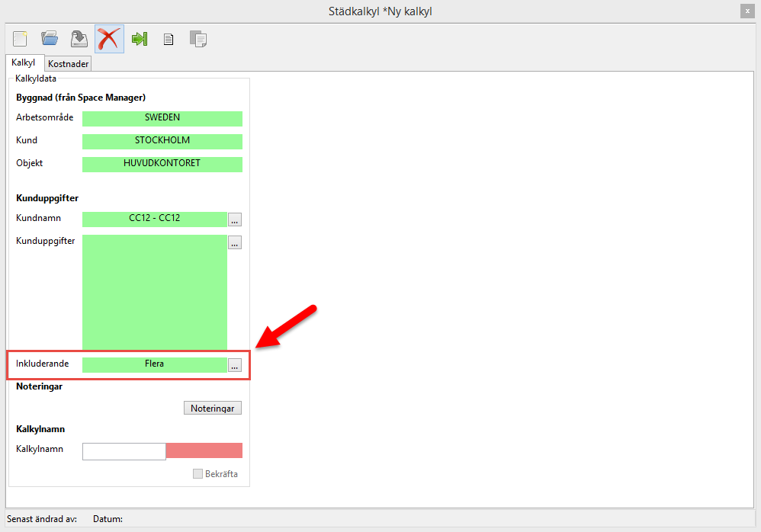Viewport: 761px width, 532px height.
Task: Select the Arbetsområde field showing SWEDEN
Action: 162,118
